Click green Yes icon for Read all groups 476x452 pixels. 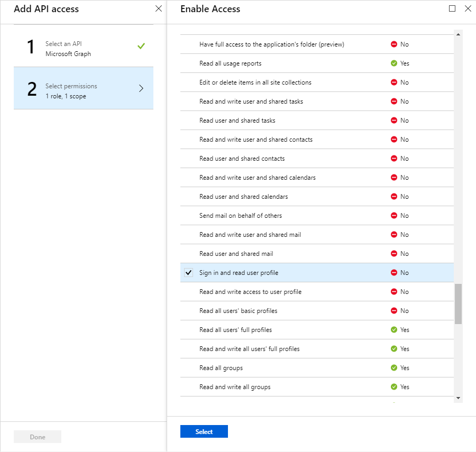(393, 368)
